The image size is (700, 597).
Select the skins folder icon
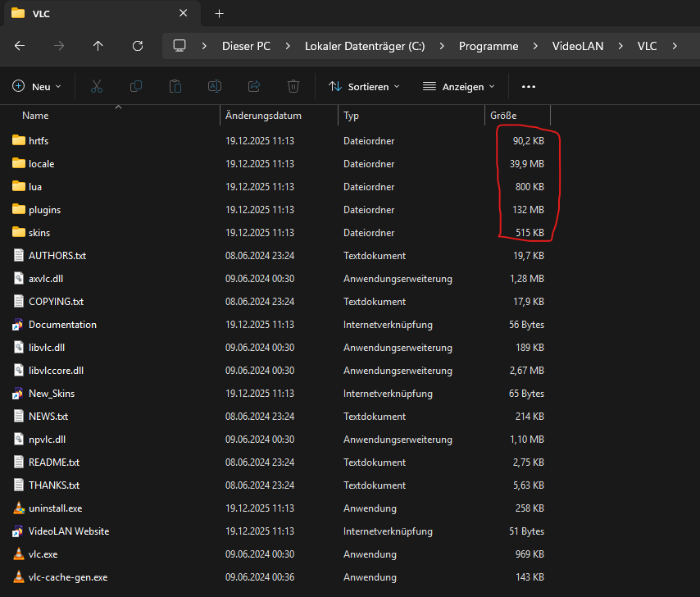point(19,232)
